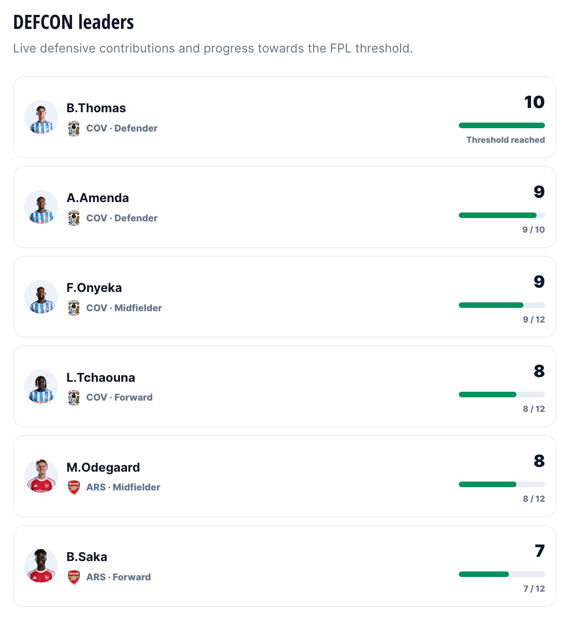The image size is (566, 630).
Task: Click A.Amenda player avatar photo
Action: tap(41, 207)
